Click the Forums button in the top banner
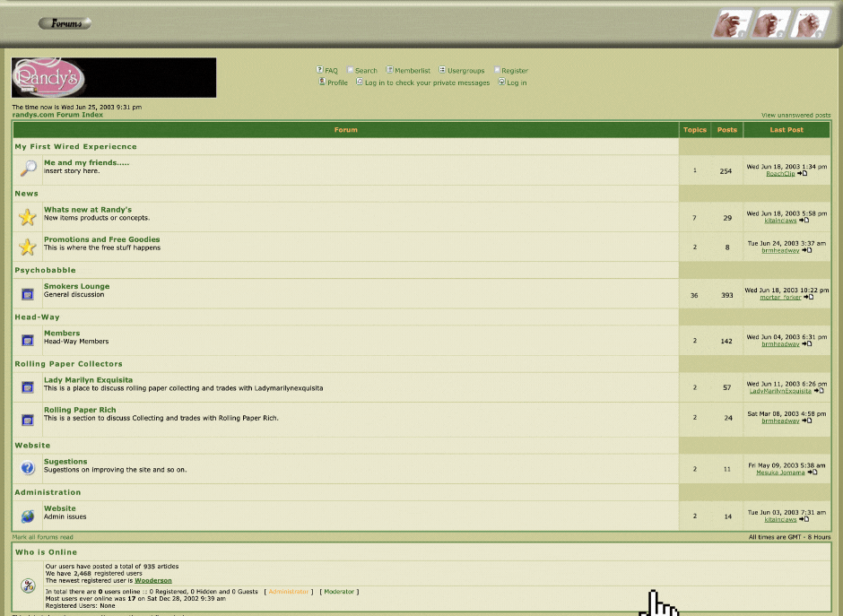This screenshot has height=616, width=843. pyautogui.click(x=65, y=23)
